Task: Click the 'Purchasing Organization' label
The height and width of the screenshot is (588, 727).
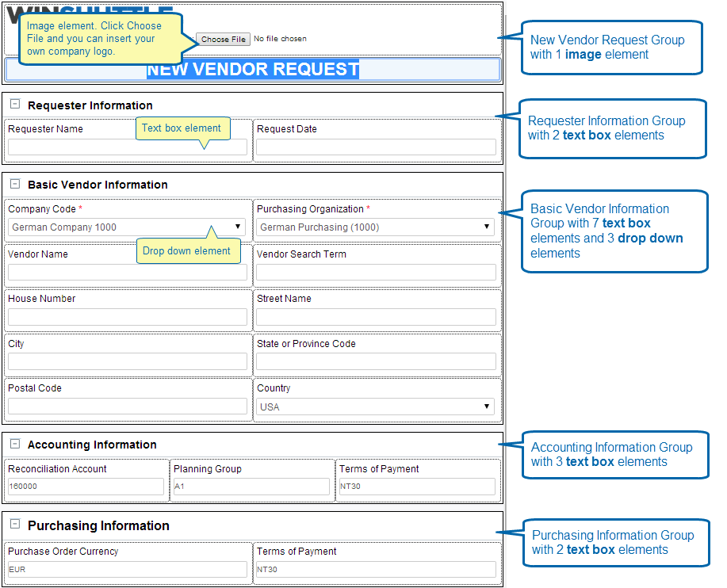Action: tap(310, 209)
